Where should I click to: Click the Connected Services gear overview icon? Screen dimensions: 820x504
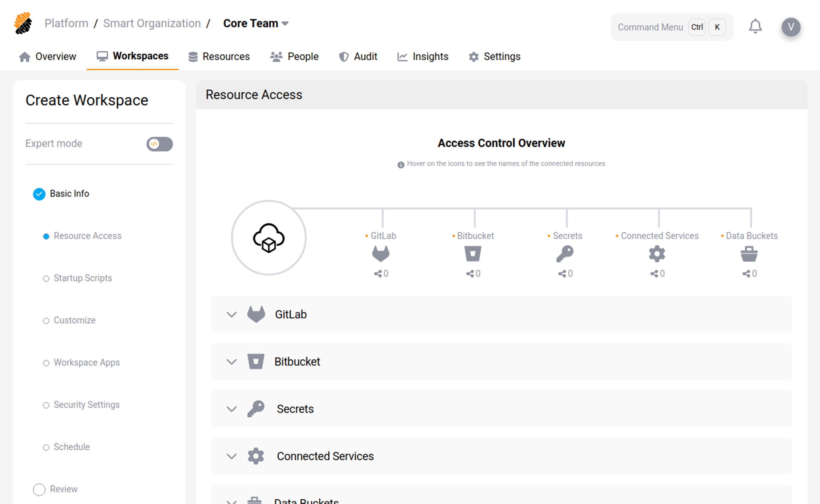[657, 254]
